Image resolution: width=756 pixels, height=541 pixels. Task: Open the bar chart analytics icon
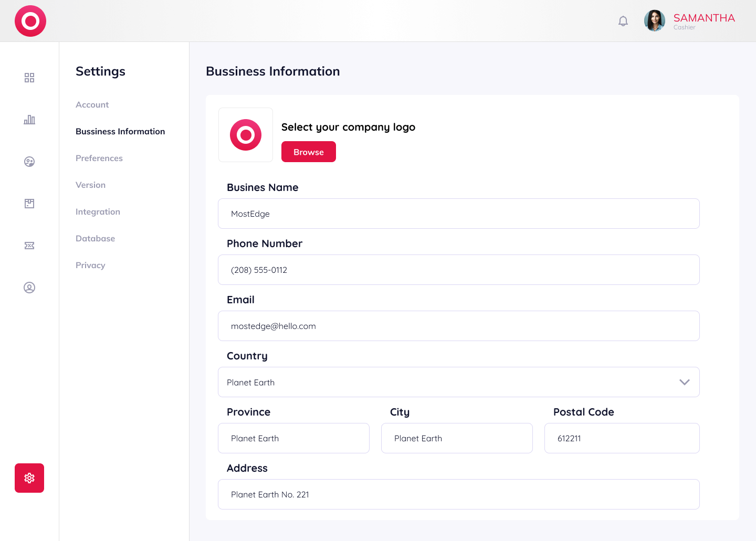coord(29,120)
